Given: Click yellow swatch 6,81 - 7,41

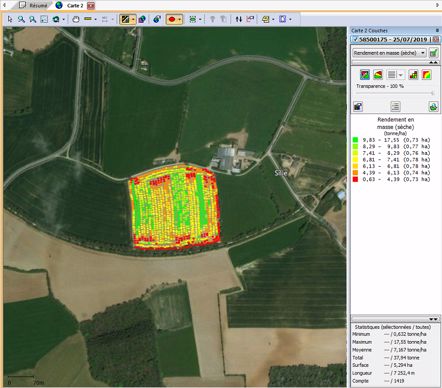Looking at the screenshot, I should coord(355,160).
